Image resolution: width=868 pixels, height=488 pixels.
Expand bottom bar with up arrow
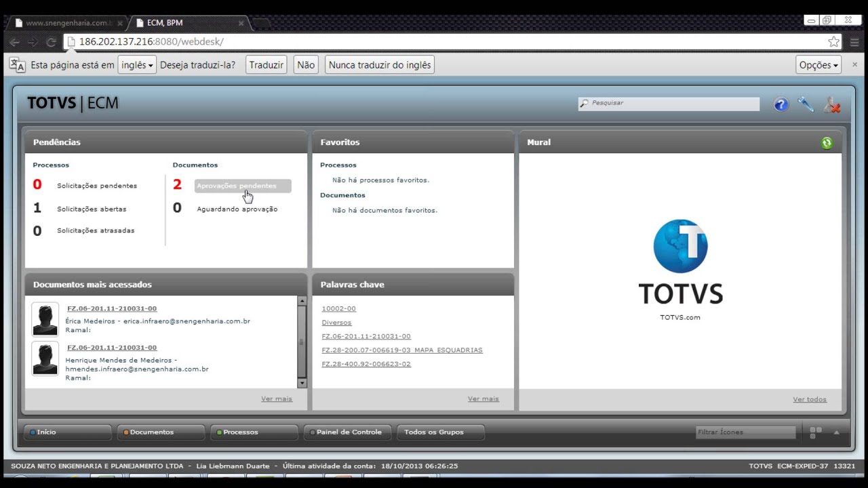coord(837,432)
